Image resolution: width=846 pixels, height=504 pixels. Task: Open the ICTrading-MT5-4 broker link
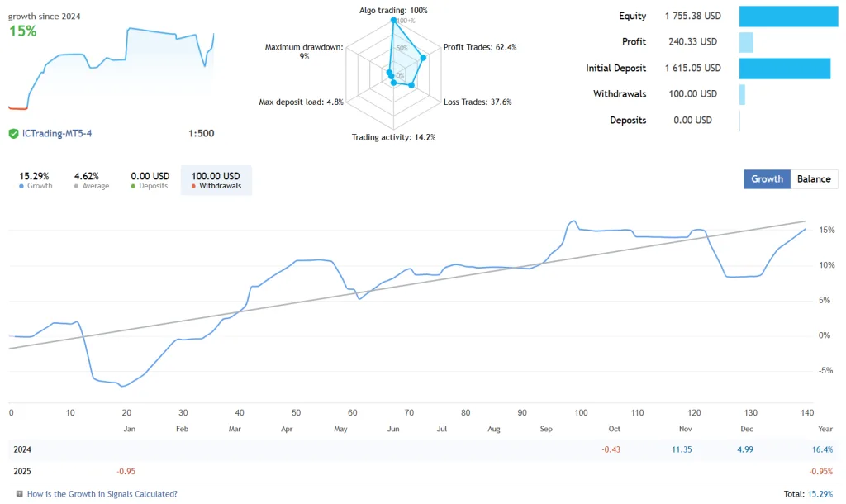tap(57, 133)
